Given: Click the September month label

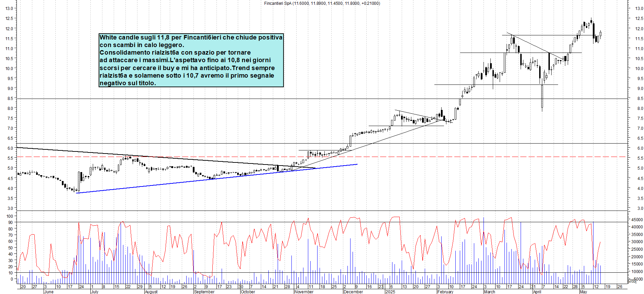Looking at the screenshot, I should pos(204,292).
